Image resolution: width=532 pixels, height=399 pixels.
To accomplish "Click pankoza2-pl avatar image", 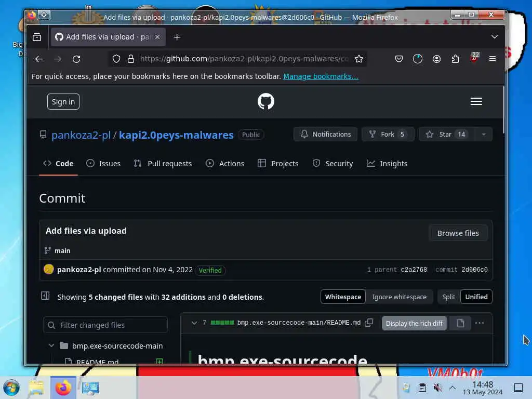I will [48, 270].
